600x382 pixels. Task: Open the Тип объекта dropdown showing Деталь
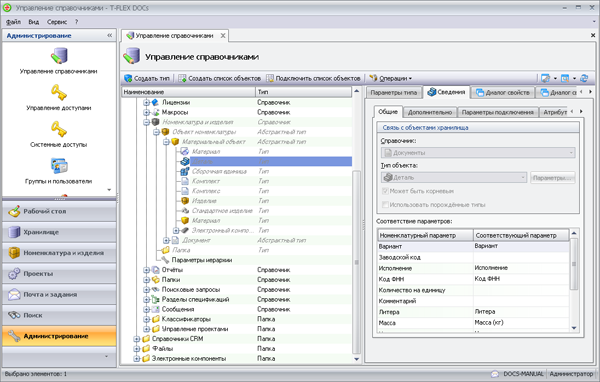point(454,178)
